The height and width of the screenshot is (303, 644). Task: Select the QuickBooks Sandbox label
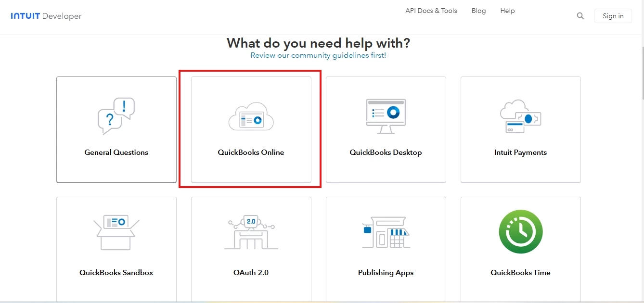116,273
